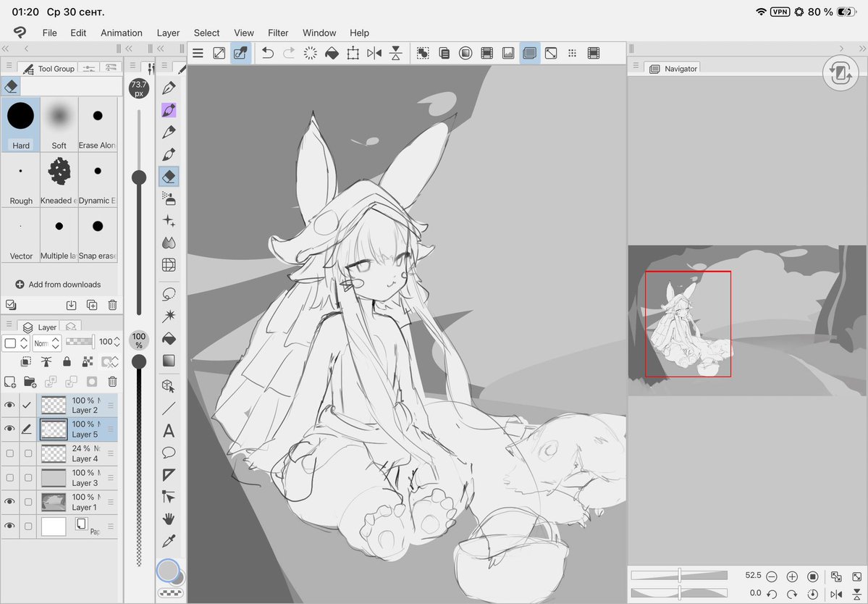The width and height of the screenshot is (868, 604).
Task: Adjust the layer opacity 100 stepper
Action: [x=117, y=342]
